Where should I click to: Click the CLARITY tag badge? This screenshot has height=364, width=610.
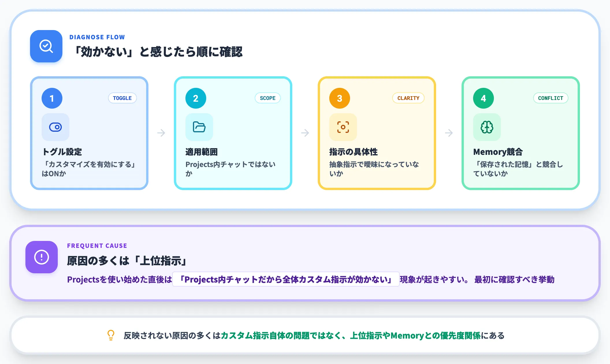[408, 98]
